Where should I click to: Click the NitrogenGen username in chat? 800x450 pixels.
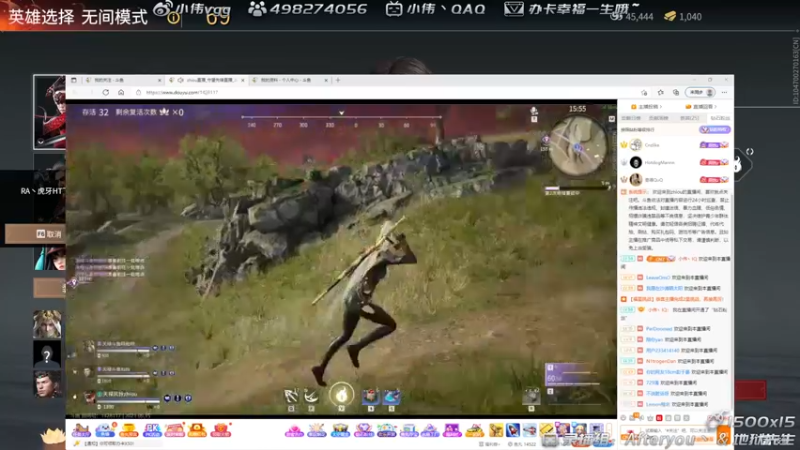tap(661, 361)
